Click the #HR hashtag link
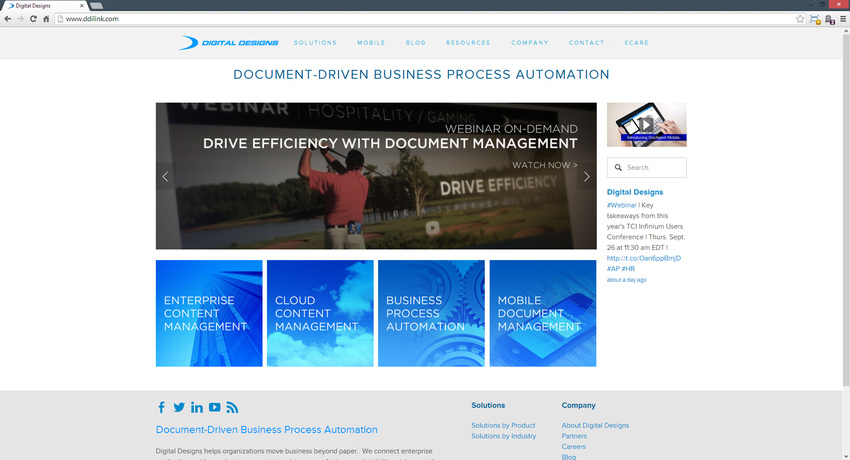This screenshot has width=850, height=460. pos(628,269)
